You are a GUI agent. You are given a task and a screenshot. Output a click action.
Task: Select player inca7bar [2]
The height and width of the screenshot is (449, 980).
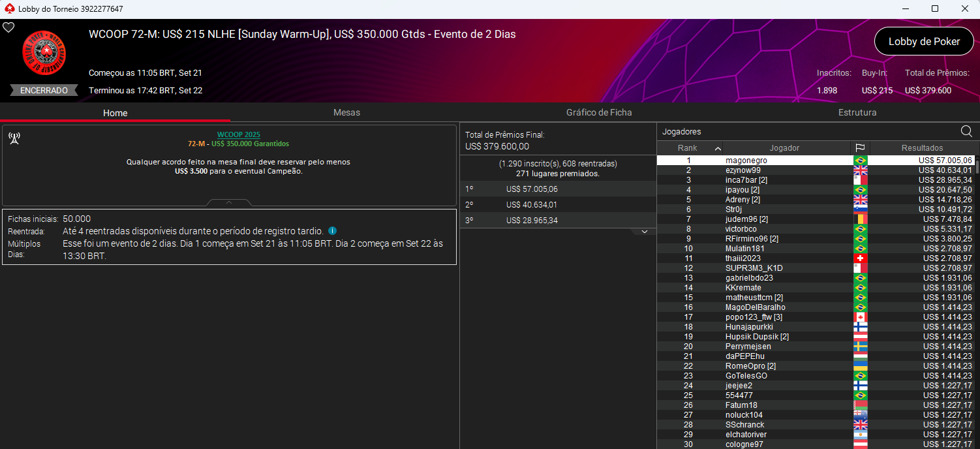816,180
